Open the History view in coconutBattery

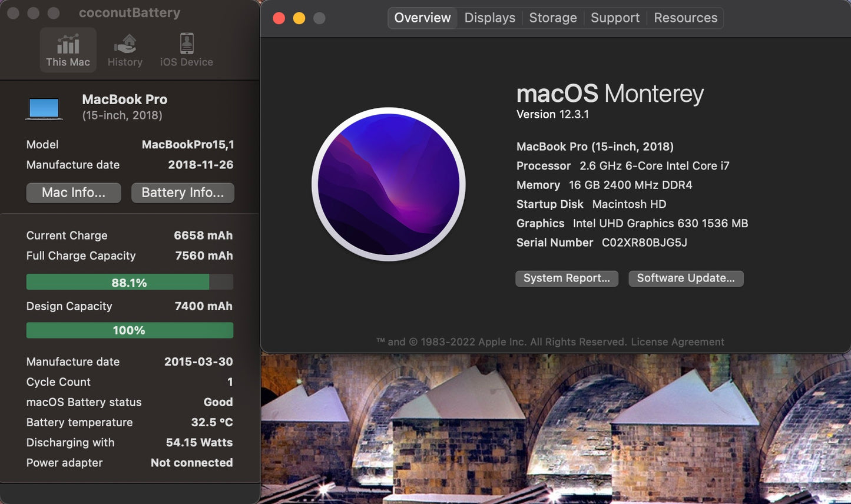pos(125,49)
